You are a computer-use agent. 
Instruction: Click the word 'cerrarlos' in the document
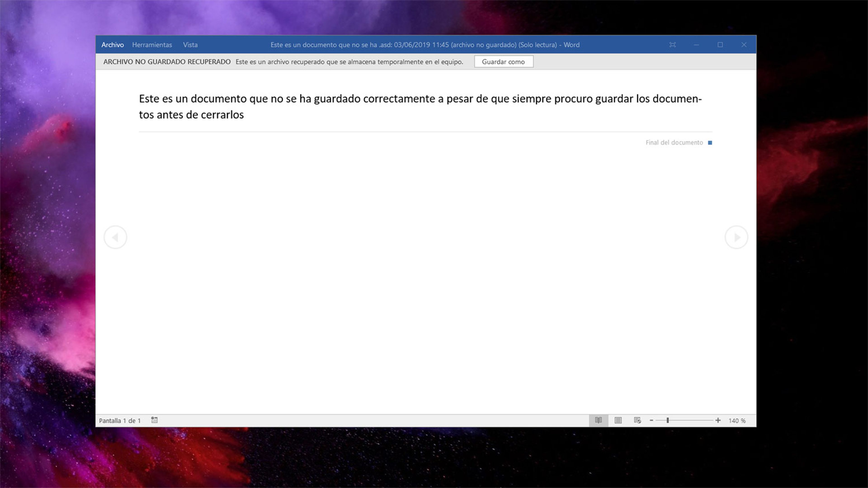[222, 115]
